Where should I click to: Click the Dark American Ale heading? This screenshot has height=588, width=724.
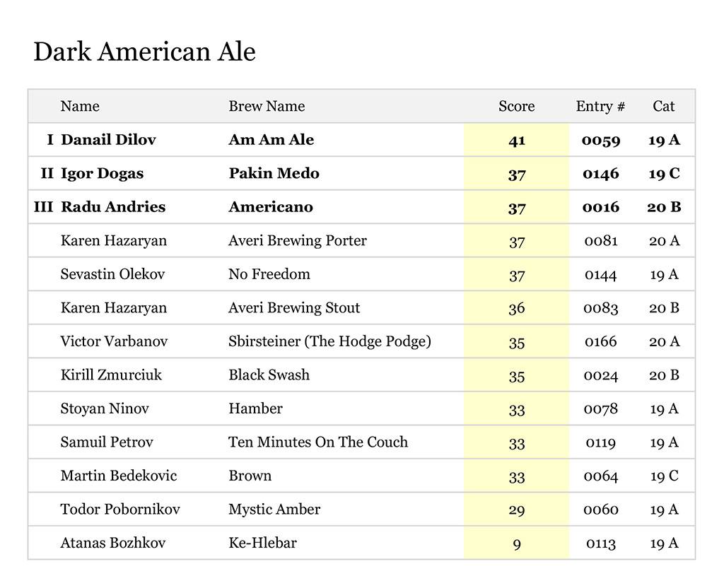point(144,52)
